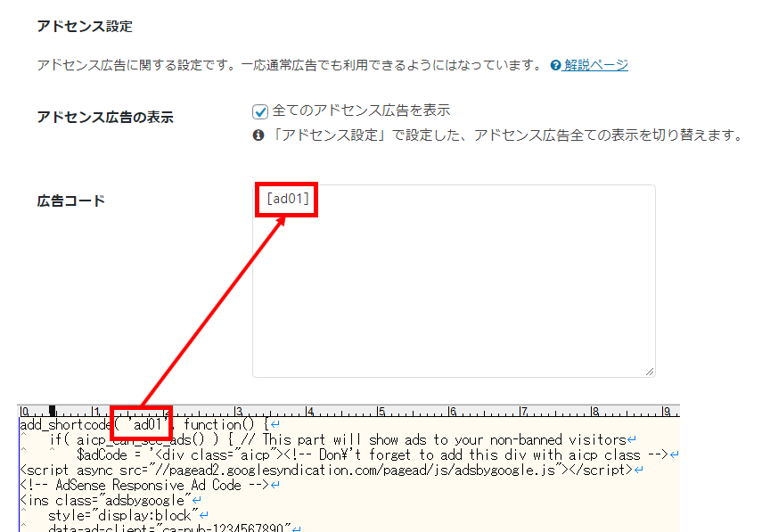Click inside the 広告コード textarea
762x532 pixels.
point(454,281)
